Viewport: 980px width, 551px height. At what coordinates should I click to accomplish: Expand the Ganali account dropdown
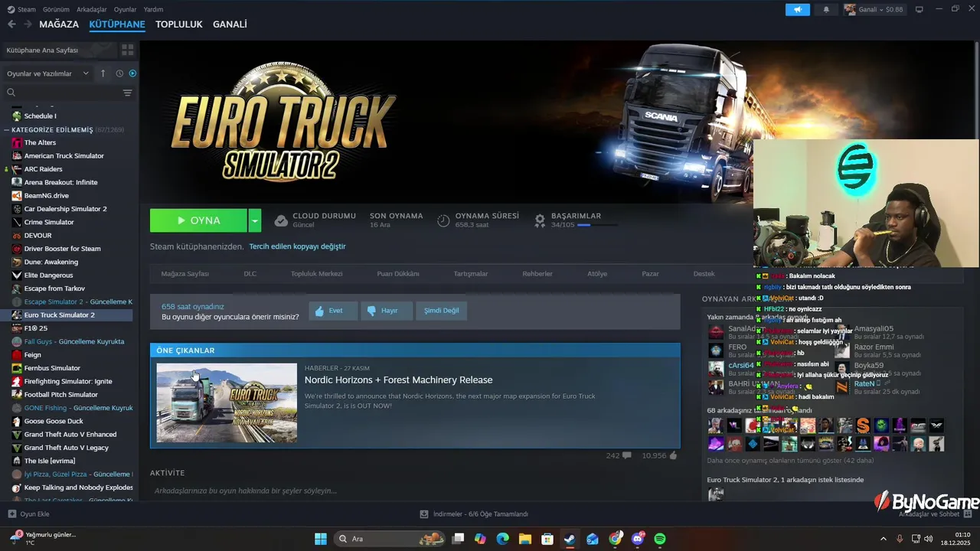[874, 9]
